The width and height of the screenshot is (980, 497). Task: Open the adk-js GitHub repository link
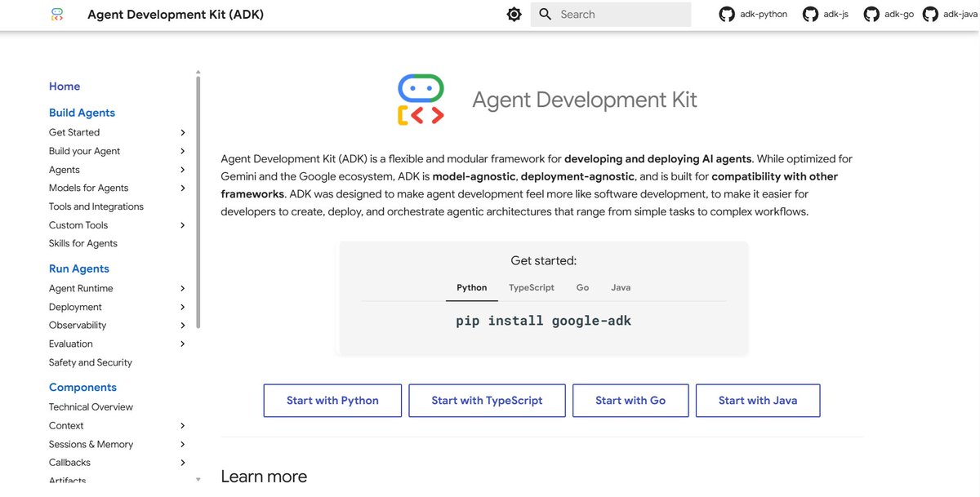[x=825, y=15]
